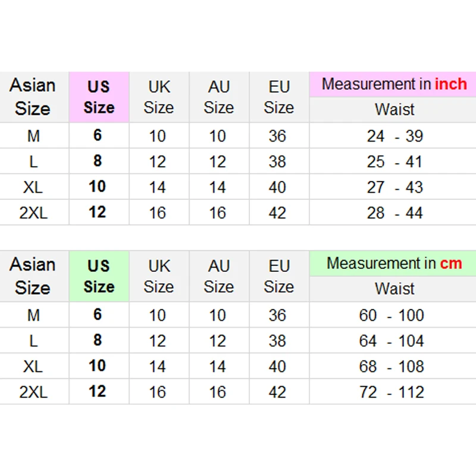Select the 28 - 44 waist measurement
476x476 pixels.
[x=394, y=213]
